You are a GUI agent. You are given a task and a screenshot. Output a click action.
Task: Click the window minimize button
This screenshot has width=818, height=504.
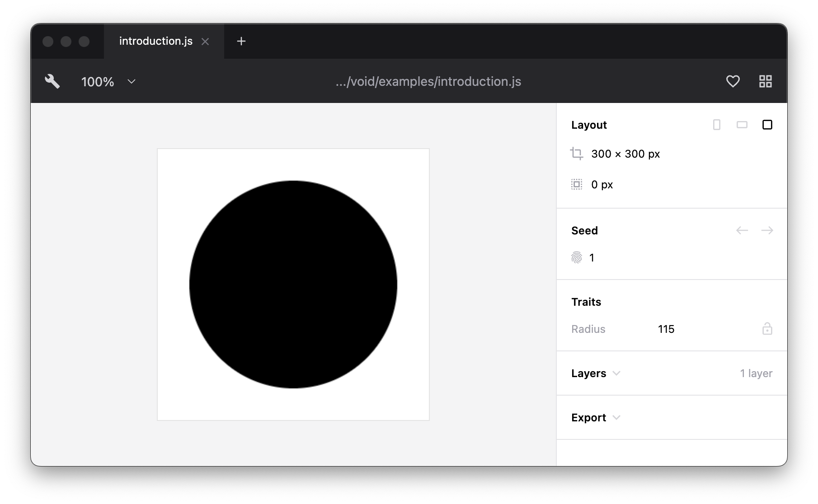[66, 42]
